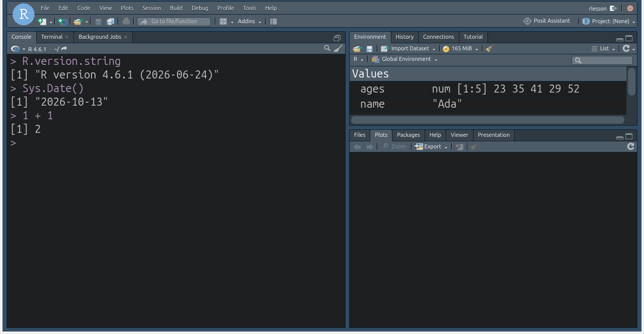Click the Save All documents icon
This screenshot has height=334, width=644.
coord(110,22)
